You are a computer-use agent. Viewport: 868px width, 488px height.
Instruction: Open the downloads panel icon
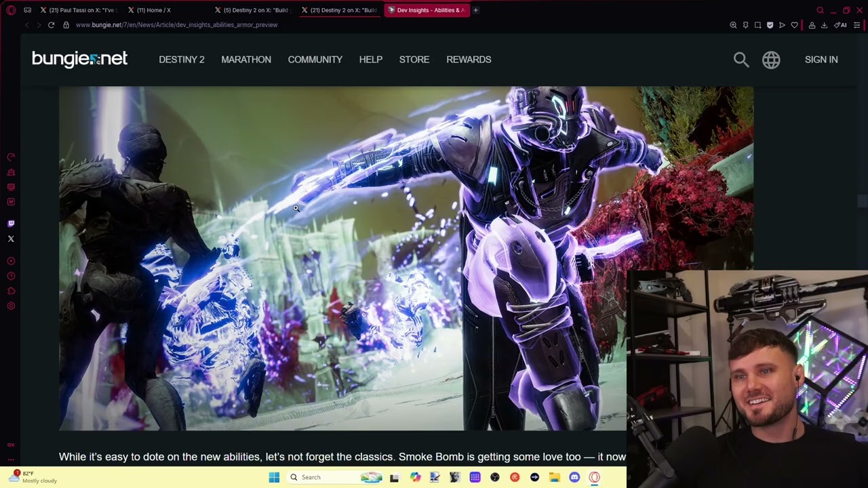tap(824, 25)
